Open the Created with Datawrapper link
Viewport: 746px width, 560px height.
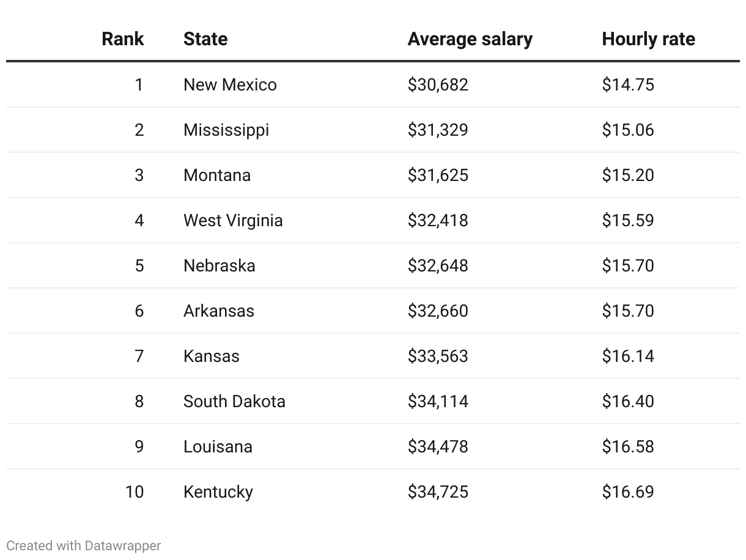point(84,545)
